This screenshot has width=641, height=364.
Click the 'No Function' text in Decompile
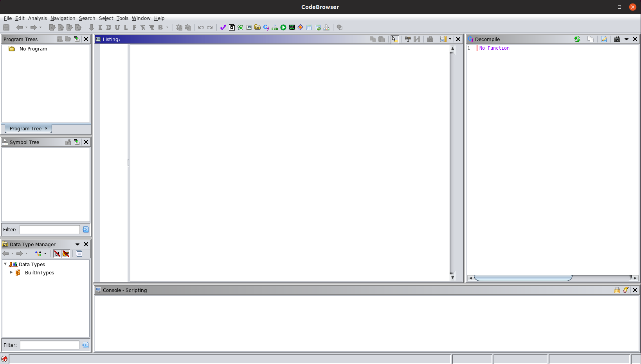495,48
